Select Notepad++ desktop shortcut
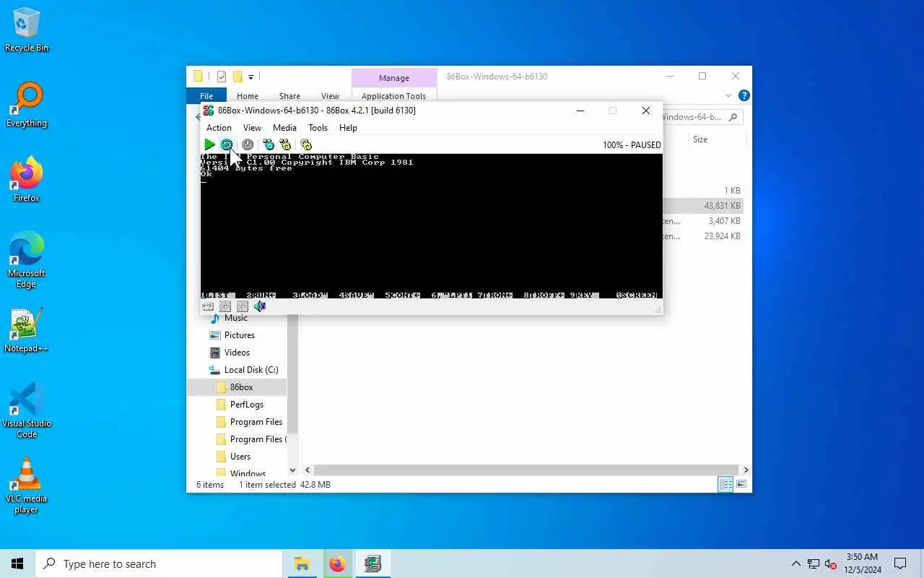924x578 pixels. point(27,331)
